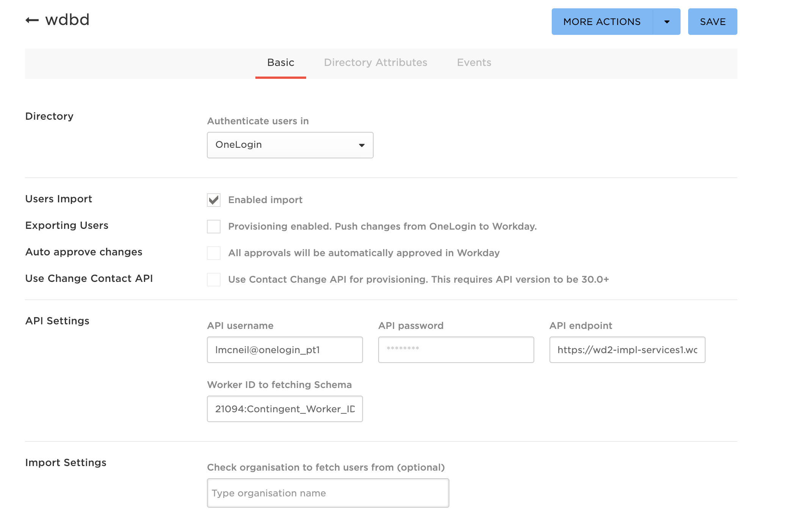
Task: Check the auto approve changes checkbox
Action: tap(214, 253)
